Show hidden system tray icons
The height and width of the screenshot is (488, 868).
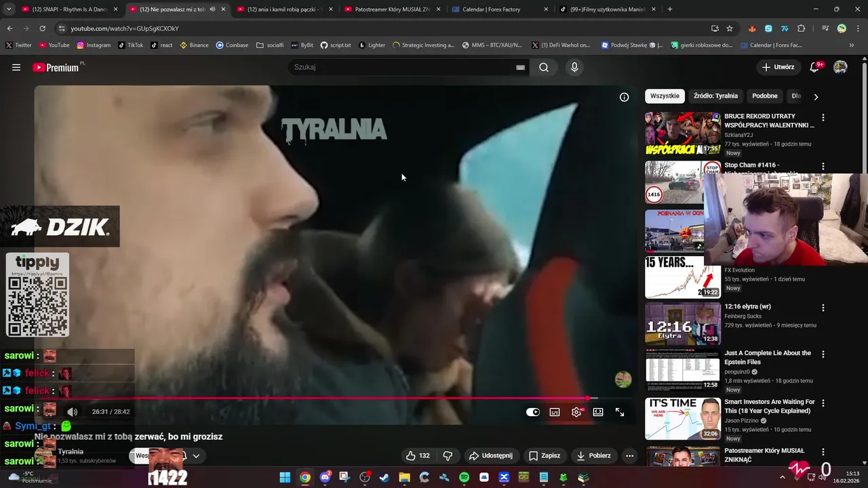(782, 477)
